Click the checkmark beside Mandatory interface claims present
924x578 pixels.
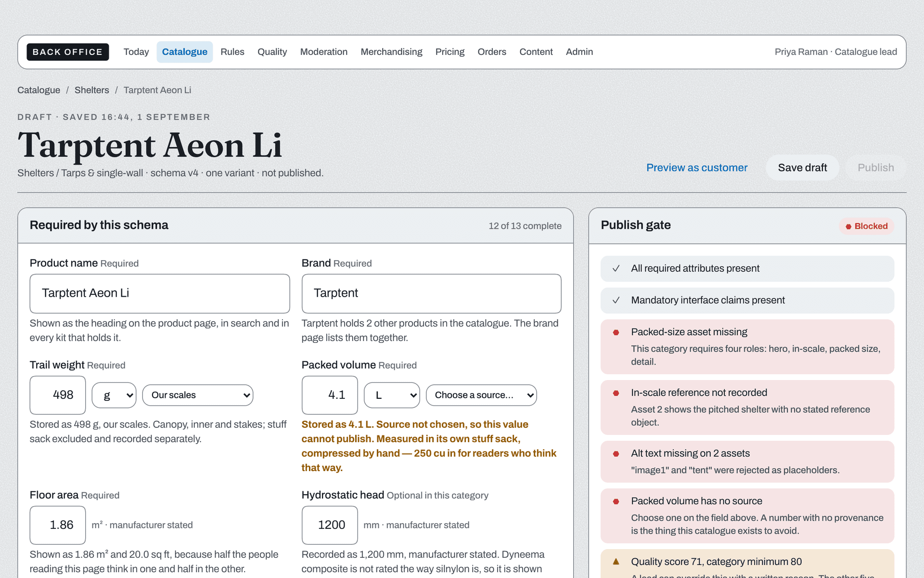616,300
